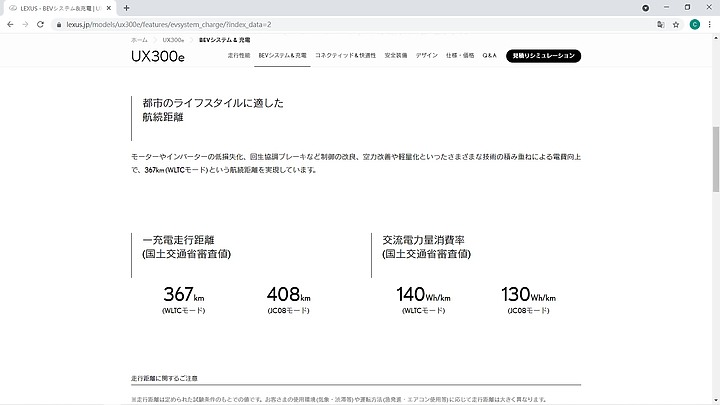Close the LEXUS BEV tab
Screen dimensions: 720x405
point(109,8)
